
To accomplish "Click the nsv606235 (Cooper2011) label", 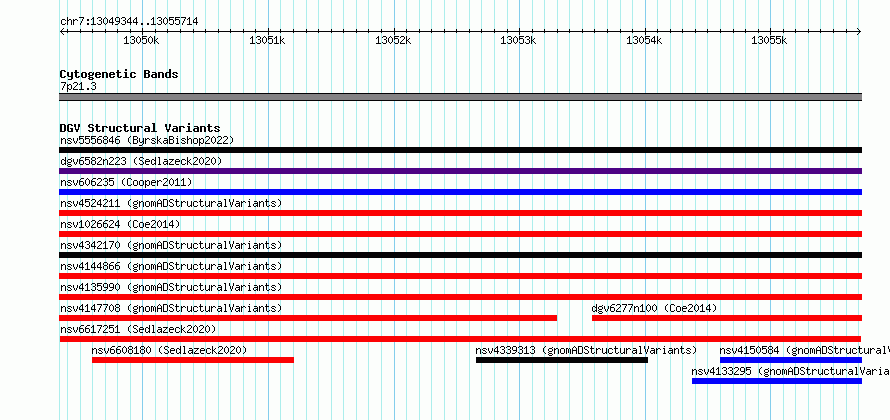I will coord(126,182).
